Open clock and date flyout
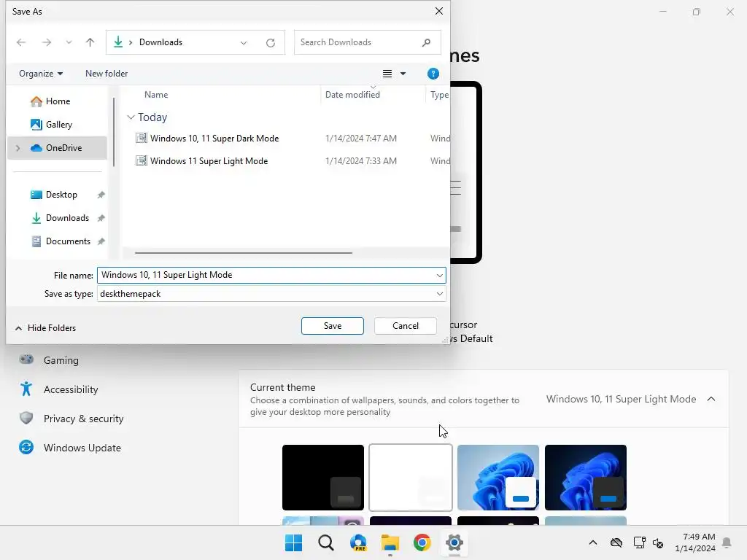Screen dimensions: 747x560 (695, 542)
